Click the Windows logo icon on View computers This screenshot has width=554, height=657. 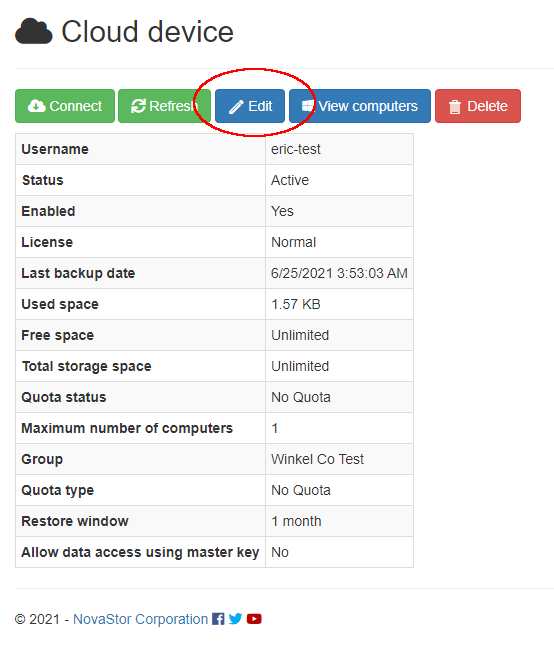[308, 106]
